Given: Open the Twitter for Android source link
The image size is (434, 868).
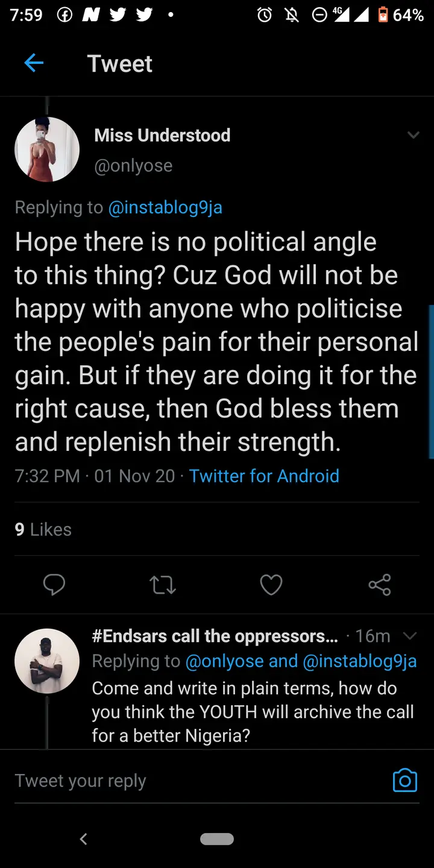Looking at the screenshot, I should coord(264,476).
